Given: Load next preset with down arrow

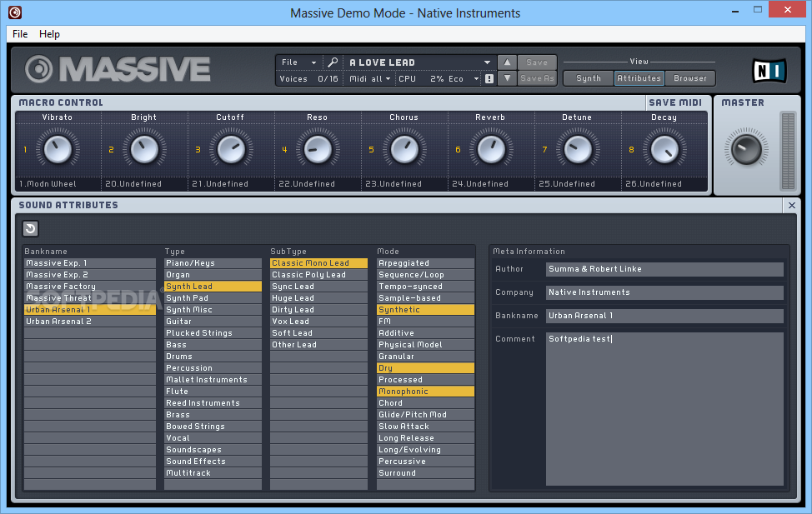Looking at the screenshot, I should coord(507,78).
